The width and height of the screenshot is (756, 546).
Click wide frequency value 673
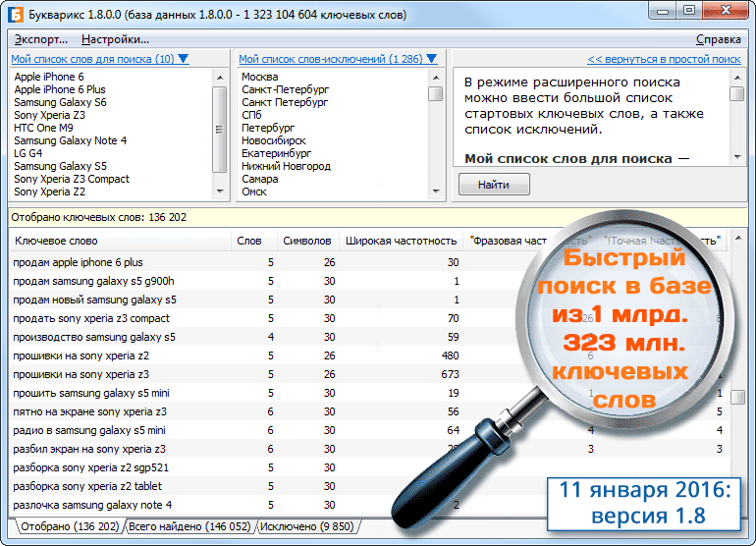tap(450, 374)
